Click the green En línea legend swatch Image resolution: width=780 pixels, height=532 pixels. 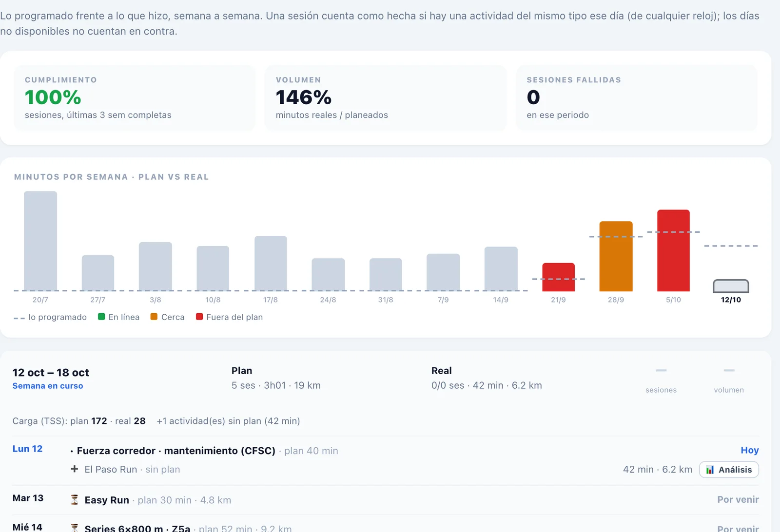tap(101, 317)
